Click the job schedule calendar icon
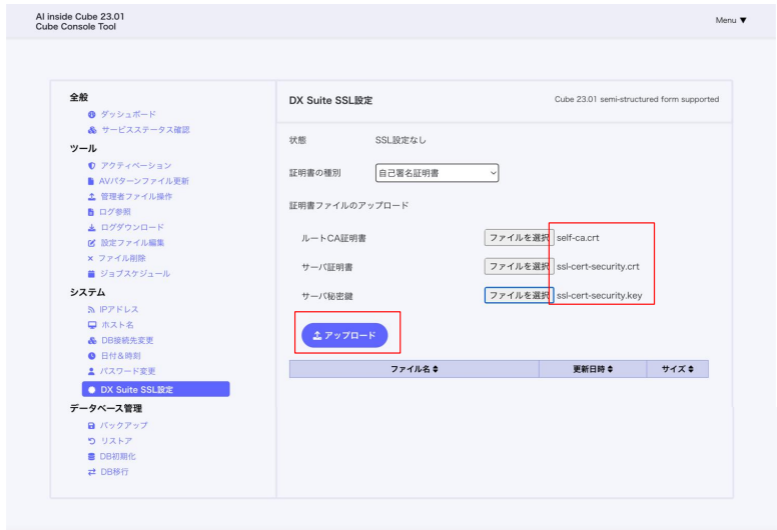777x530 pixels. tap(92, 274)
